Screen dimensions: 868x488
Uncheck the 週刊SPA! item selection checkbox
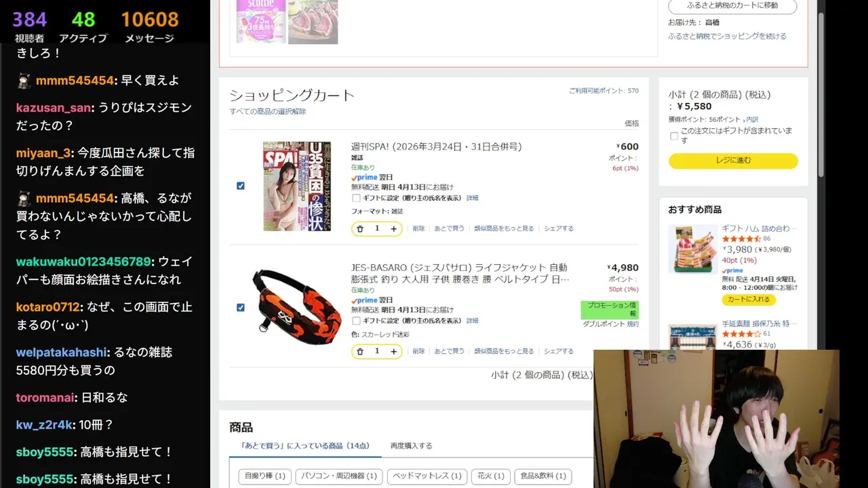point(241,186)
